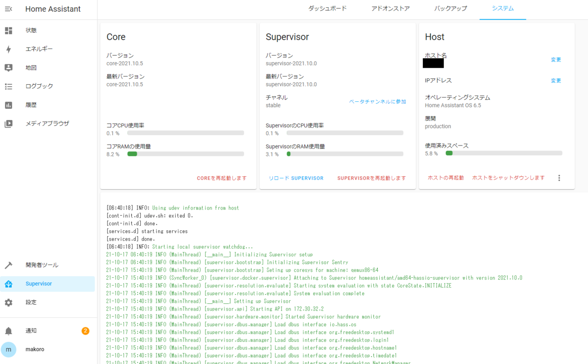
Task: Open 設定 in the sidebar
Action: (x=48, y=302)
